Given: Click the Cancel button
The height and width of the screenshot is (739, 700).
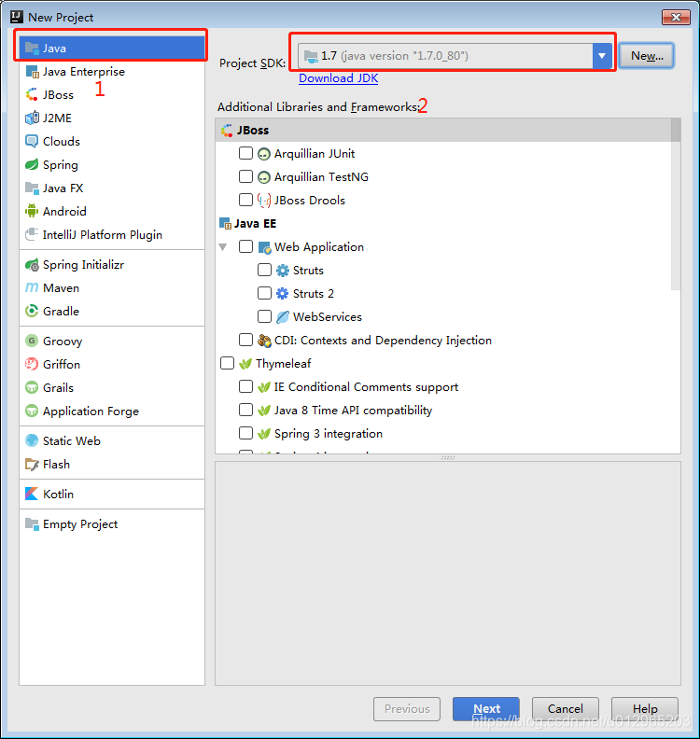Looking at the screenshot, I should click(566, 709).
